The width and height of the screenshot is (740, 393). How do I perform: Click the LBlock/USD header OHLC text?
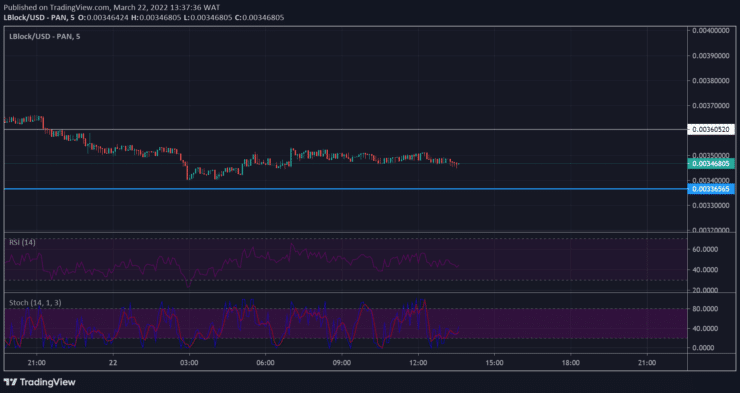coord(144,17)
